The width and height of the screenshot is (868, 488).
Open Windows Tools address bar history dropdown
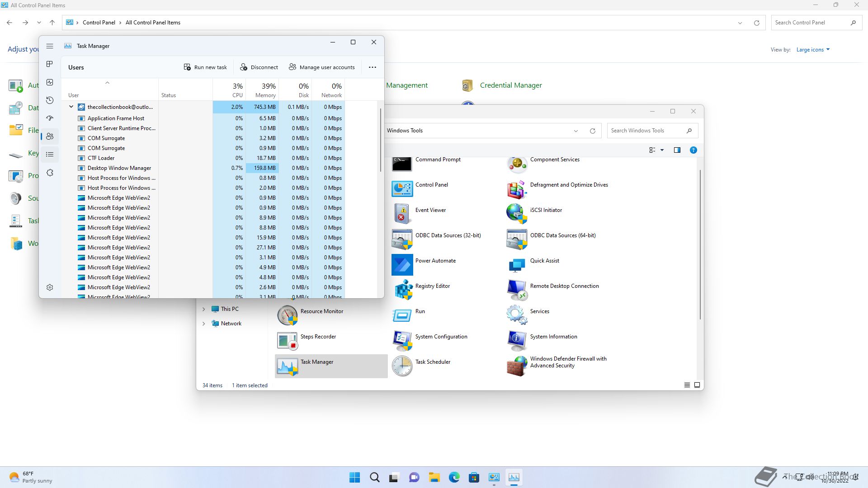coord(576,131)
